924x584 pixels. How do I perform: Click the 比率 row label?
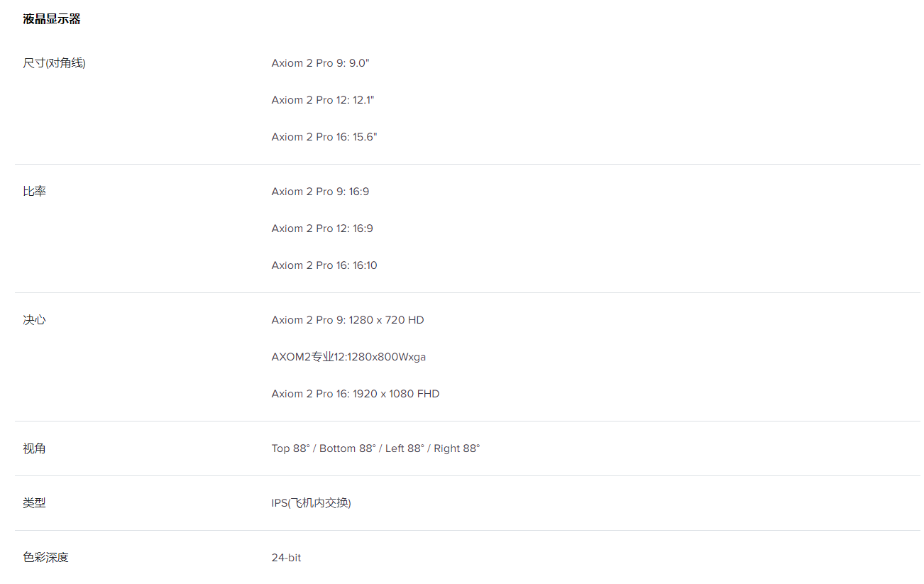34,192
